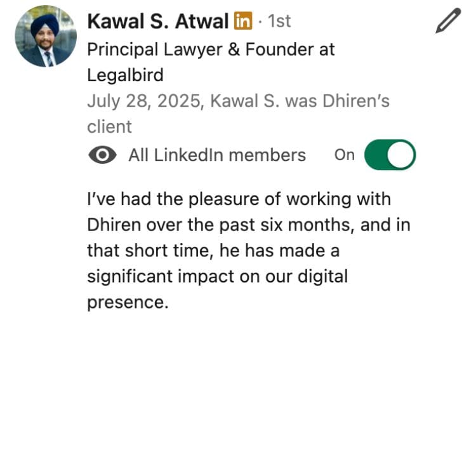The width and height of the screenshot is (476, 476).
Task: Click the eye visibility icon
Action: [x=102, y=155]
